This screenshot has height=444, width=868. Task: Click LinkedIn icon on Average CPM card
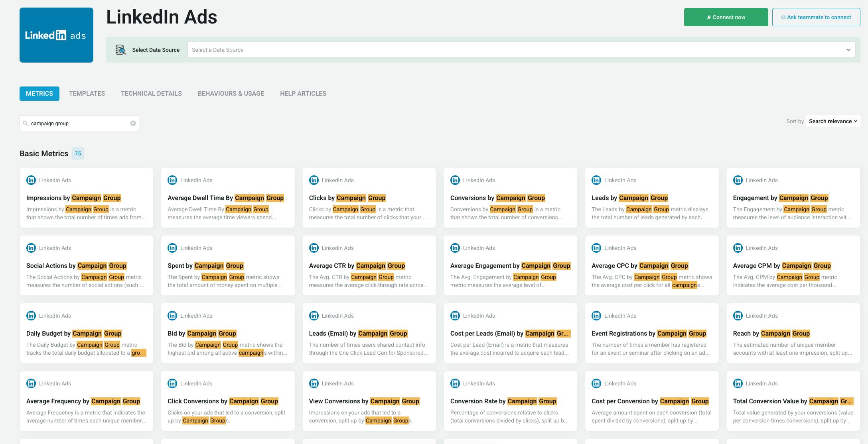(738, 248)
